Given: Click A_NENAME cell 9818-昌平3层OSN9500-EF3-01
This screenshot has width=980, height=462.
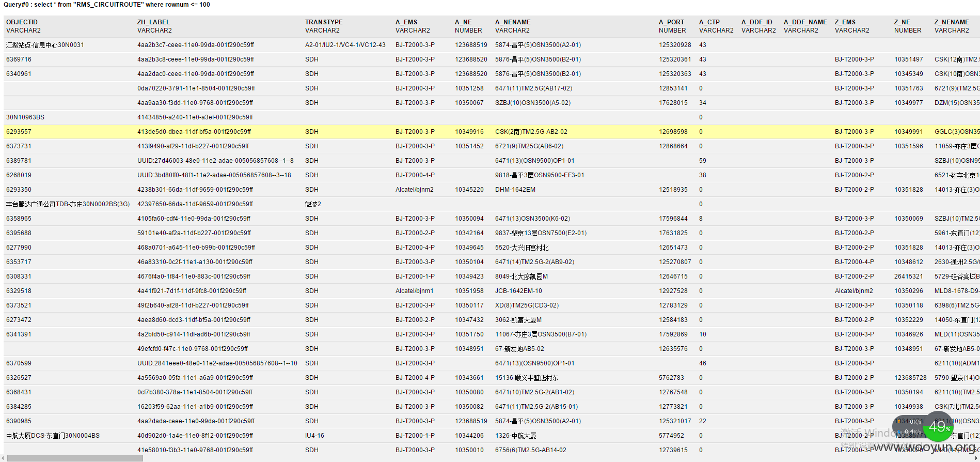Looking at the screenshot, I should 540,175.
